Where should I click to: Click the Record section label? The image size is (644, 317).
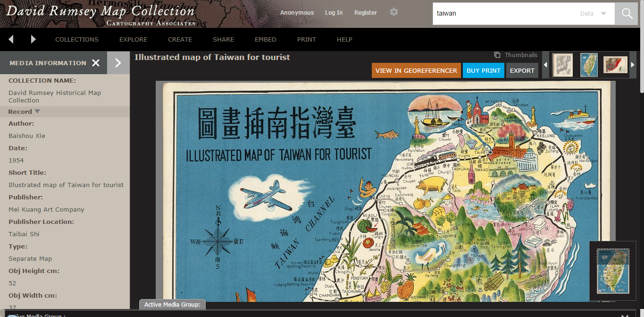(20, 111)
